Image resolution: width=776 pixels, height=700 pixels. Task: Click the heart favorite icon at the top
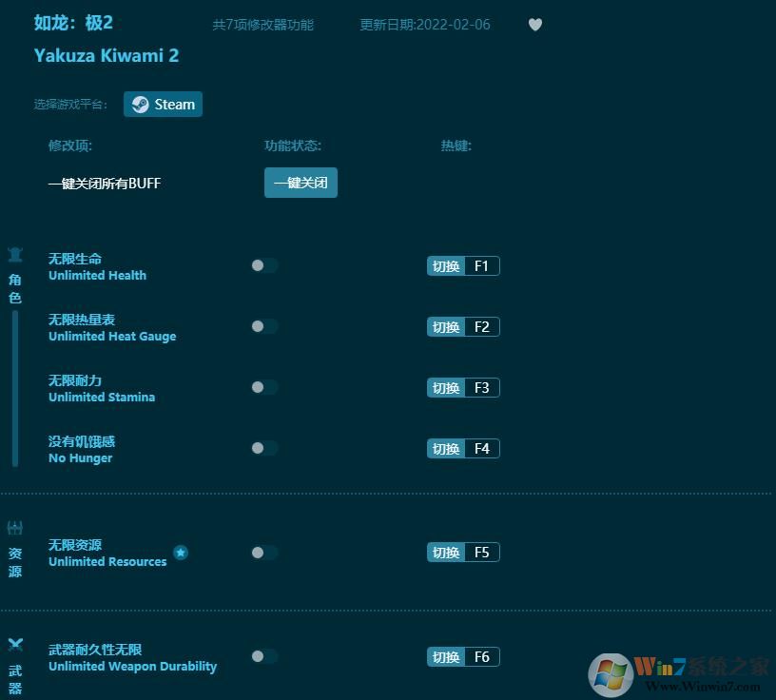pos(535,25)
